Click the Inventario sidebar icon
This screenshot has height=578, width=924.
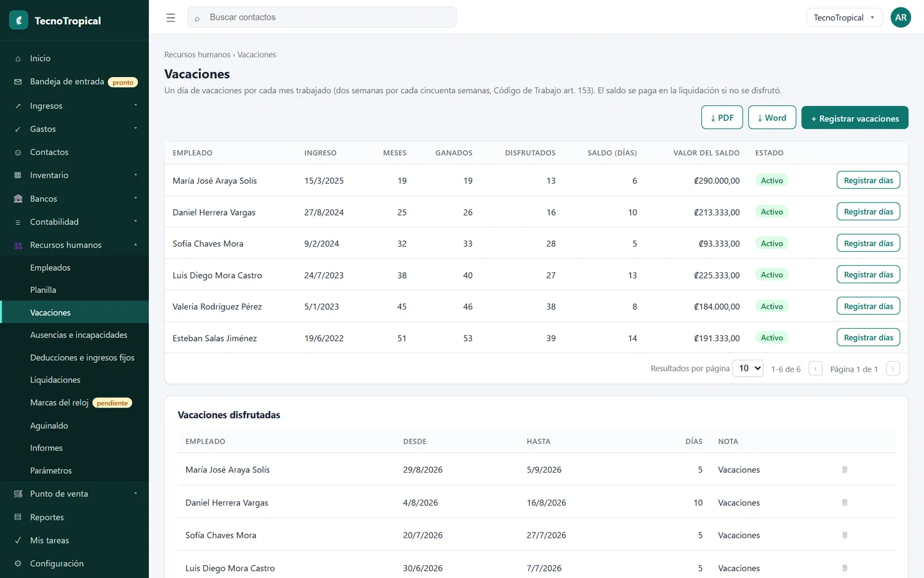[18, 175]
